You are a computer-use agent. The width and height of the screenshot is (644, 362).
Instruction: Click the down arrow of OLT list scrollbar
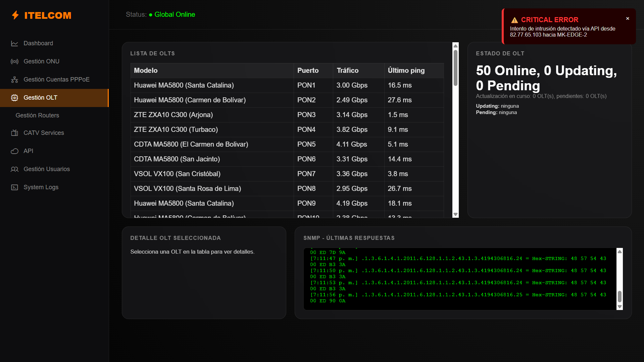[x=455, y=214]
